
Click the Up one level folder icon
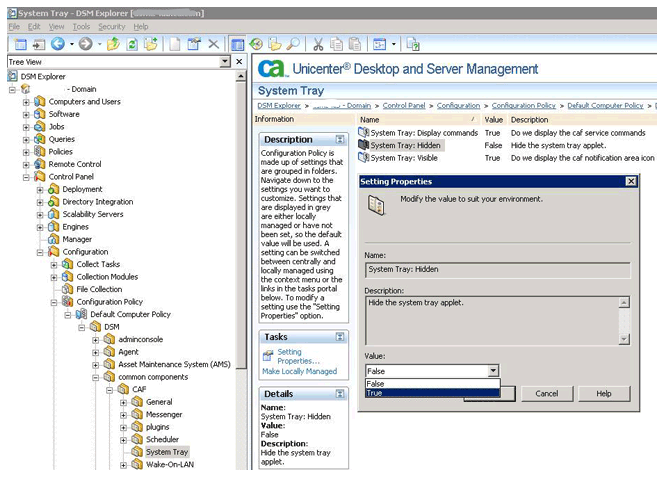113,45
